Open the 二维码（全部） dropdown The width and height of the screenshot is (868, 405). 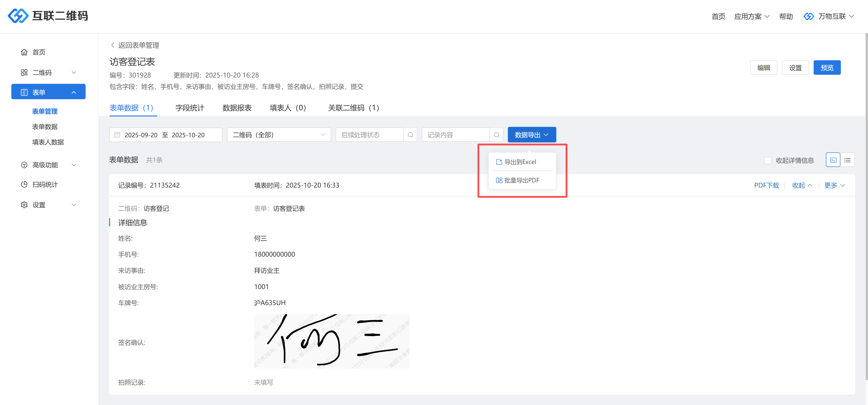[279, 135]
